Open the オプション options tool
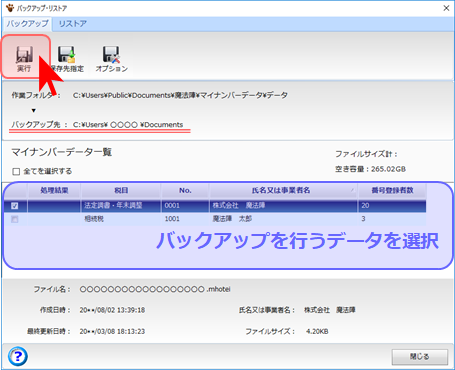Screen dimensions: 455x370 click(x=111, y=59)
